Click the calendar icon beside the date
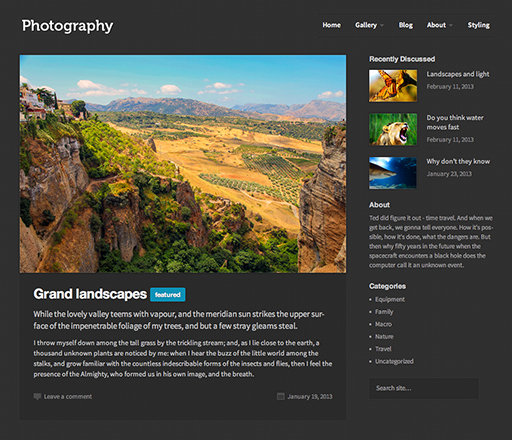512x440 pixels. click(281, 396)
